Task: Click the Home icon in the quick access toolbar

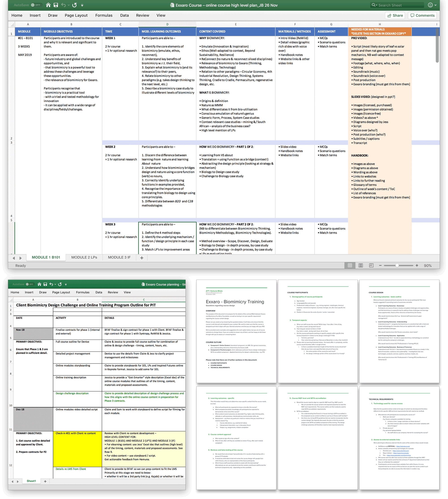Action: (x=48, y=5)
